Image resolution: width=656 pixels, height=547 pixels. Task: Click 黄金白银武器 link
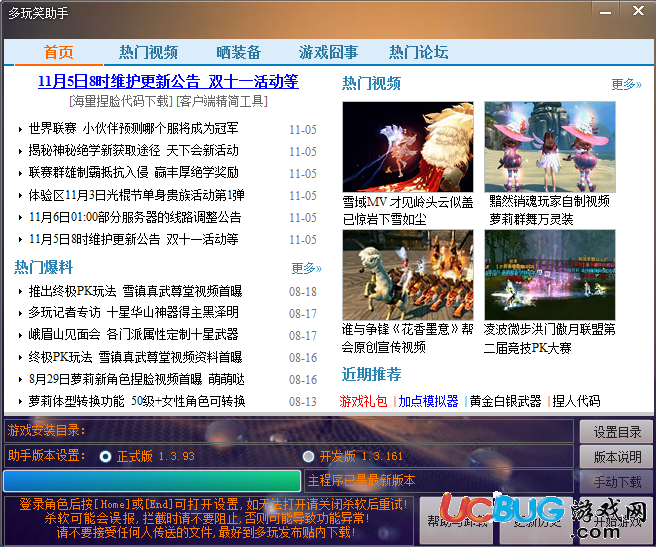click(505, 401)
